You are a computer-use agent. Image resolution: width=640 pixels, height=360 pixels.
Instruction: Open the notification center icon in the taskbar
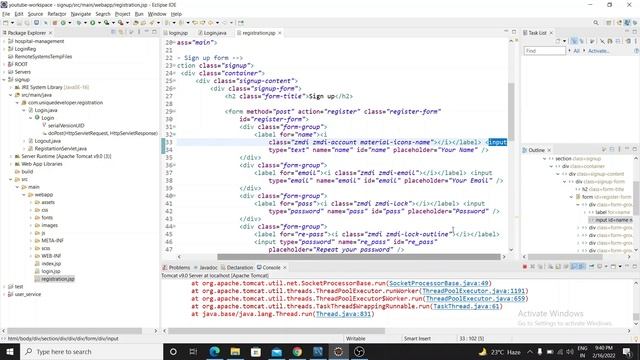[627, 351]
